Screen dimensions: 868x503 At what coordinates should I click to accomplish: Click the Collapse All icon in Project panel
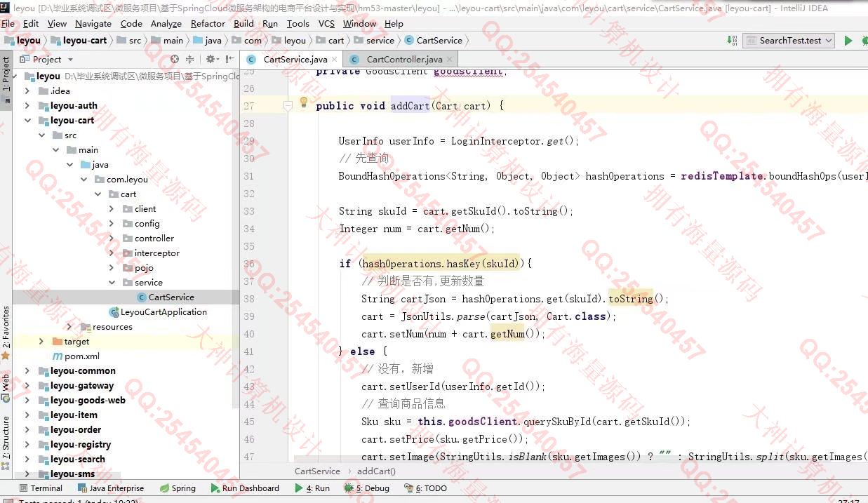pos(189,60)
